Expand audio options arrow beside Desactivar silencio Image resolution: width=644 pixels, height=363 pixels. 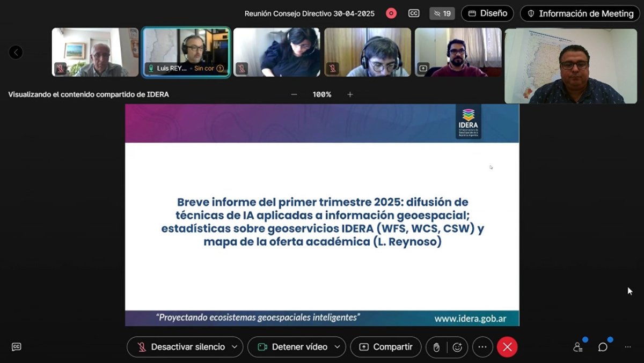click(x=234, y=347)
